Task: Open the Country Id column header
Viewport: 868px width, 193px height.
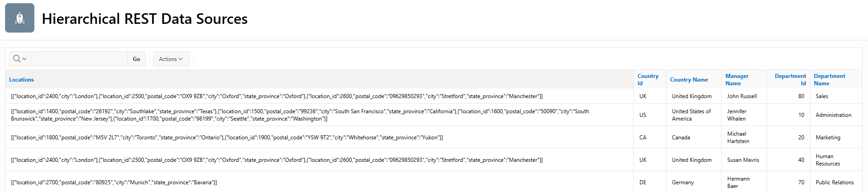Action: coord(648,80)
